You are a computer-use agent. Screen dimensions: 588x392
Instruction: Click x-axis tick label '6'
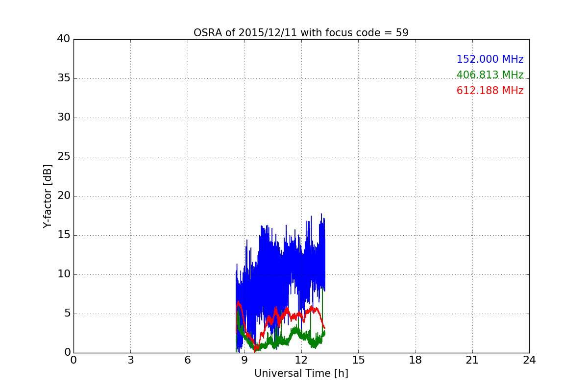point(187,360)
